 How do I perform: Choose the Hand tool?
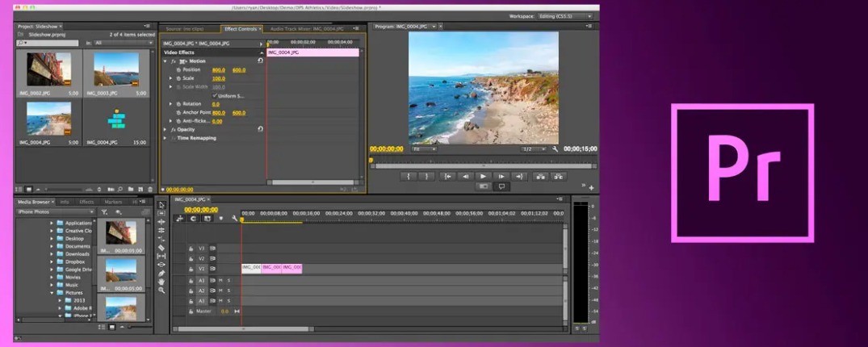click(161, 282)
